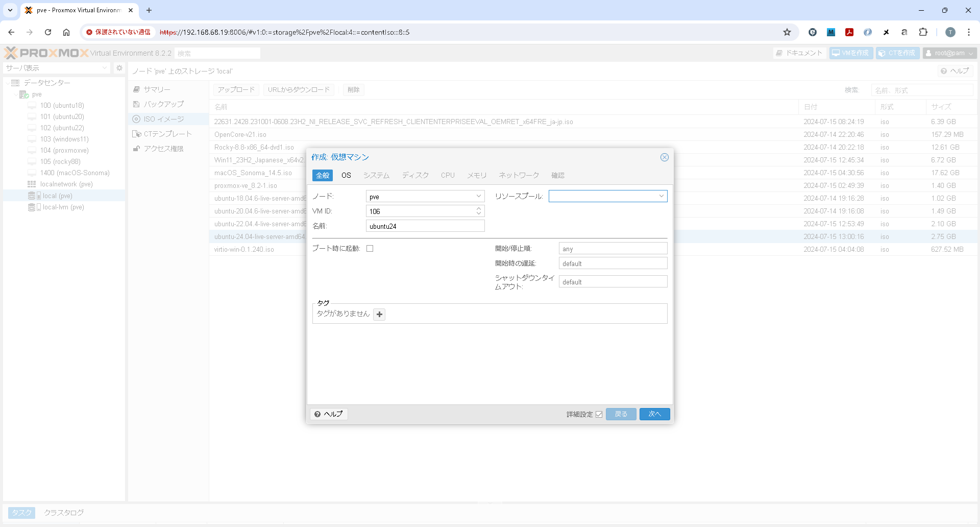Select local-lvm (pve) storage

tap(63, 207)
